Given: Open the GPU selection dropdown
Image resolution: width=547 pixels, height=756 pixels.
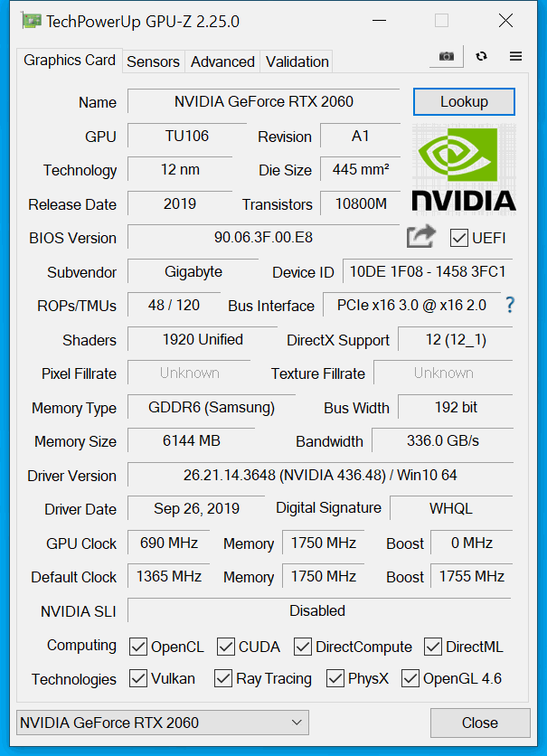Looking at the screenshot, I should (163, 723).
